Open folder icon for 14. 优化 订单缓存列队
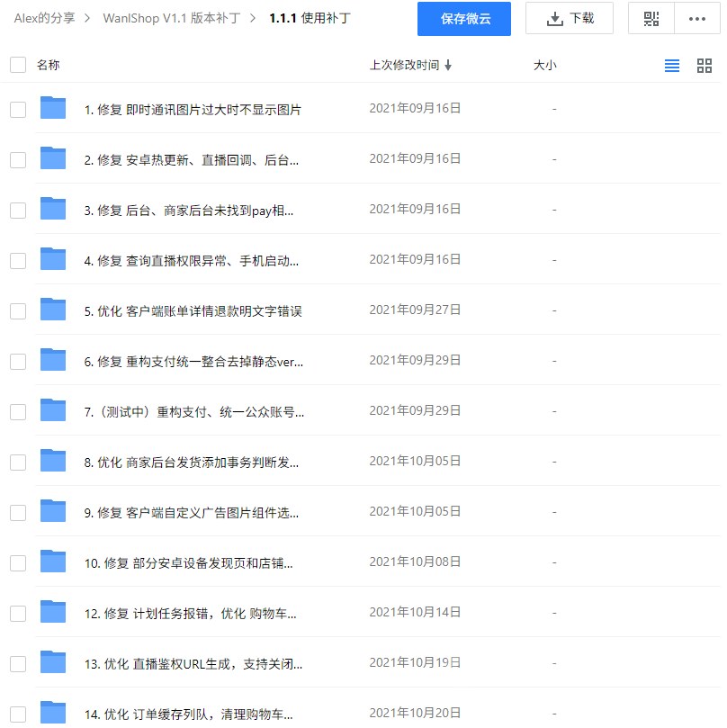 [53, 712]
